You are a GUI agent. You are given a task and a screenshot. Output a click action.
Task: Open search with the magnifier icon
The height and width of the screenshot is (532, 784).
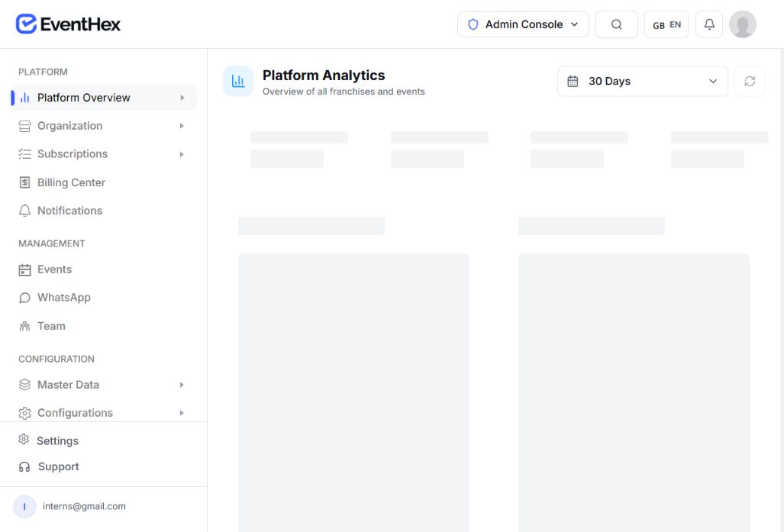click(617, 24)
